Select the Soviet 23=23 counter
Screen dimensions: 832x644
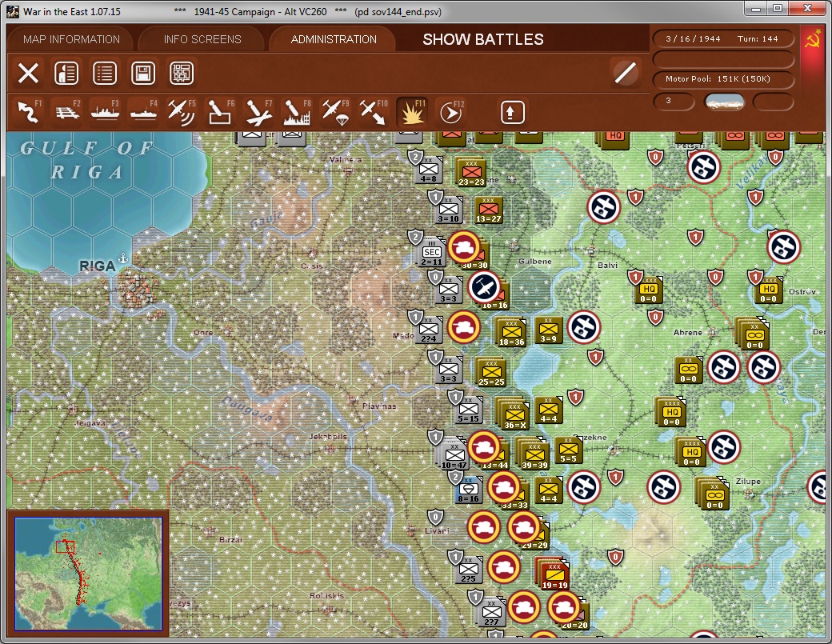coord(471,173)
